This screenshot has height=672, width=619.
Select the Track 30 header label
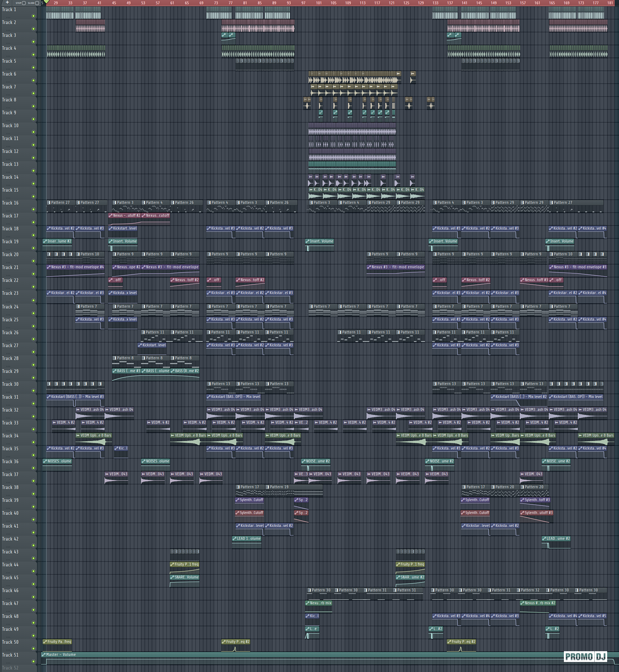10,384
